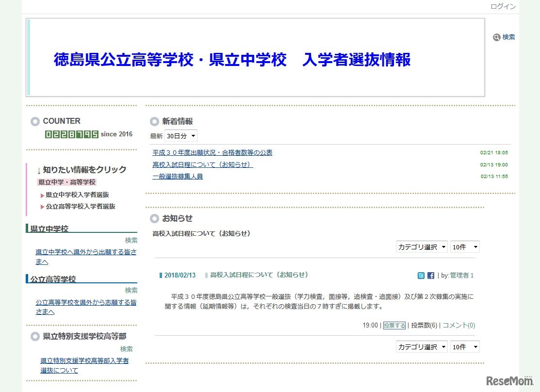
Task: Open the 30日分 period dropdown
Action: 181,136
